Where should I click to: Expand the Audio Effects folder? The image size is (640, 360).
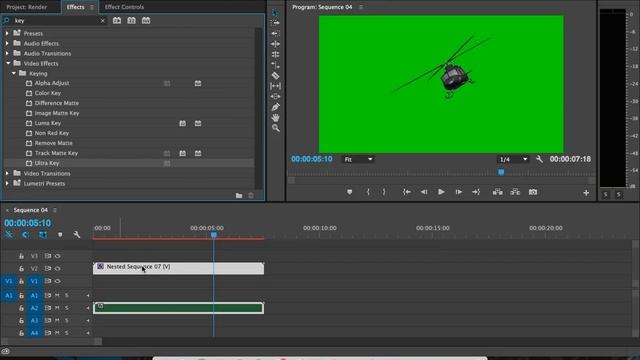point(7,43)
